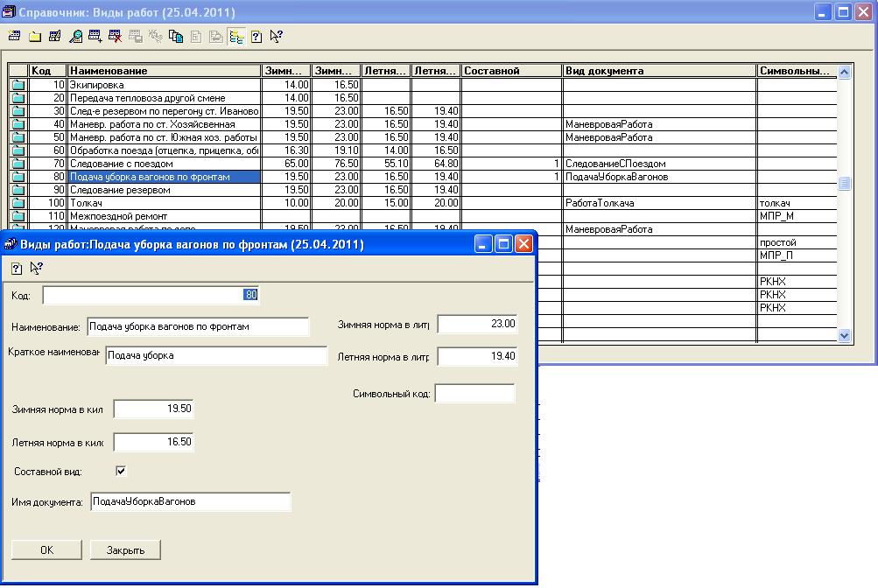Viewport: 878px width, 588px height.
Task: Click scrollbar up arrow in the table
Action: (845, 72)
